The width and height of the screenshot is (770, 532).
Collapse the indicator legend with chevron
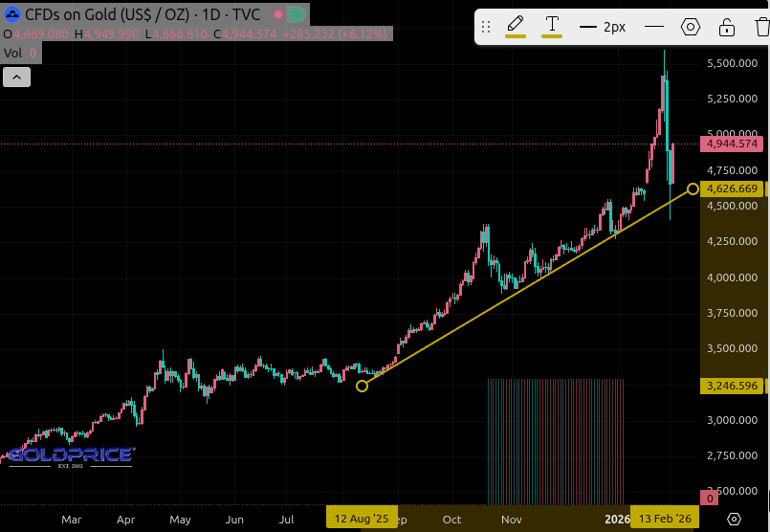[16, 78]
